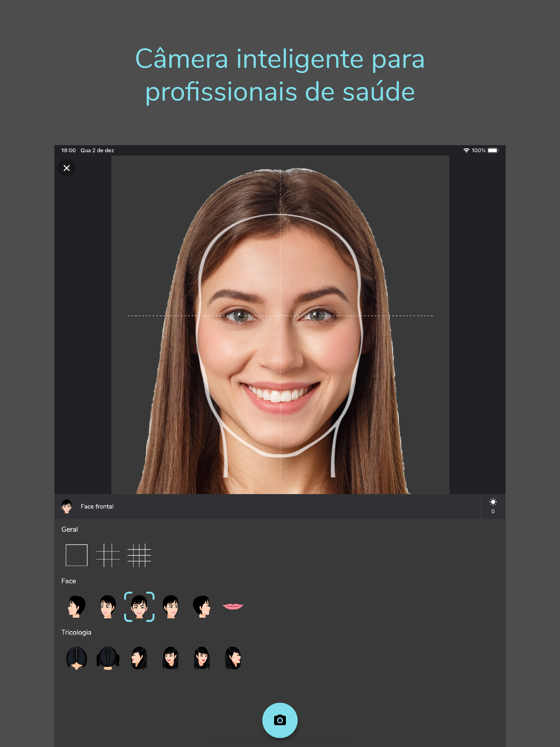The width and height of the screenshot is (560, 747).
Task: Pick trichology left three-quarter long-hair view
Action: coord(171,658)
